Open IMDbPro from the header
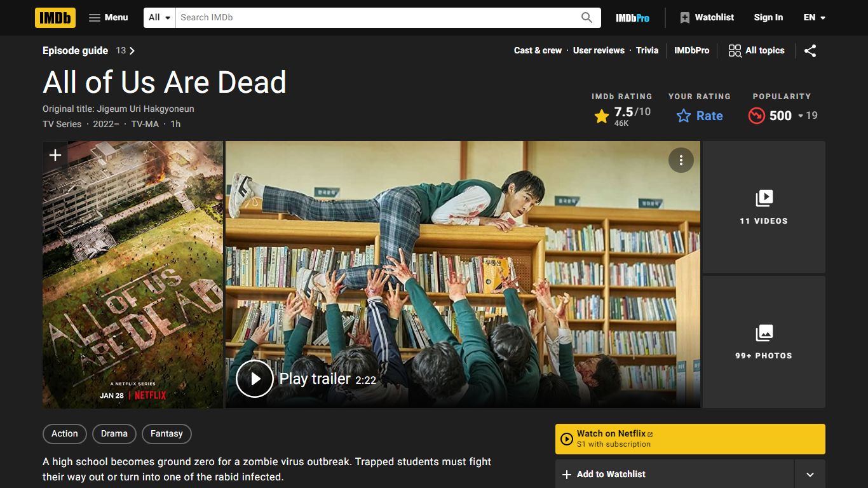The height and width of the screenshot is (488, 868). pos(632,18)
